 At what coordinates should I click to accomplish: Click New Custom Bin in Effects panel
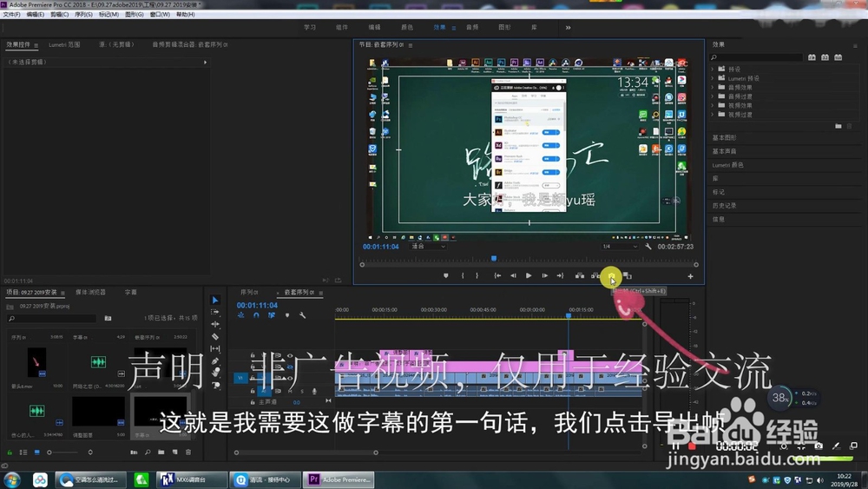click(x=838, y=126)
